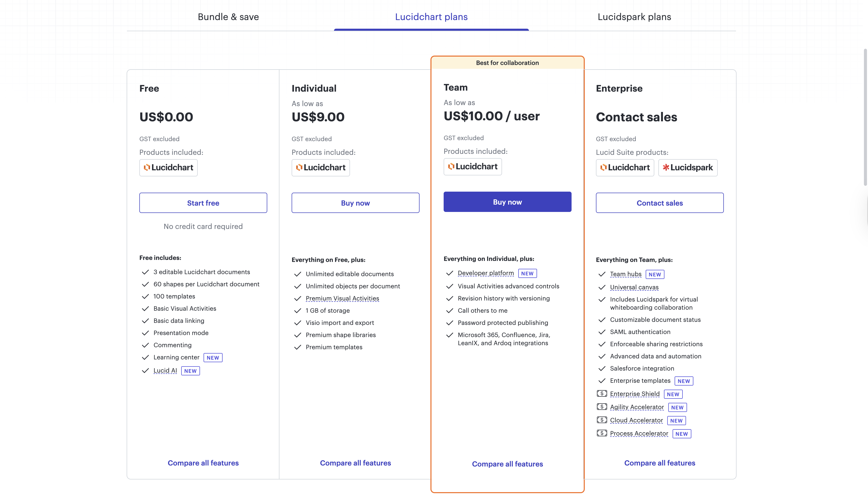Click the Advanced data and automation item
The image size is (868, 499).
pos(656,356)
